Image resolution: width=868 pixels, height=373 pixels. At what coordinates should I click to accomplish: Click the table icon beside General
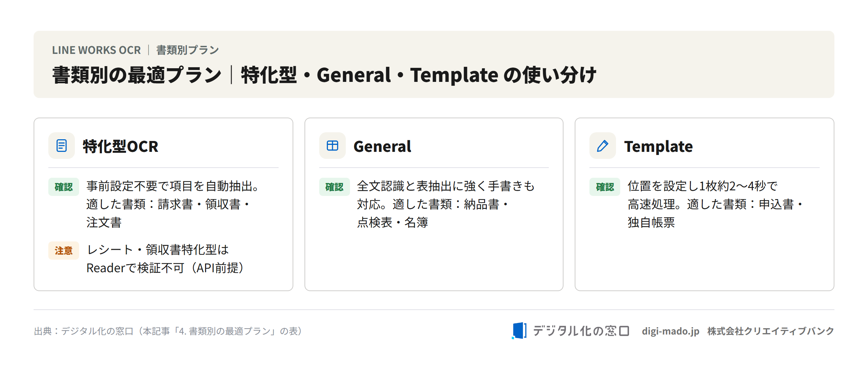click(x=332, y=146)
